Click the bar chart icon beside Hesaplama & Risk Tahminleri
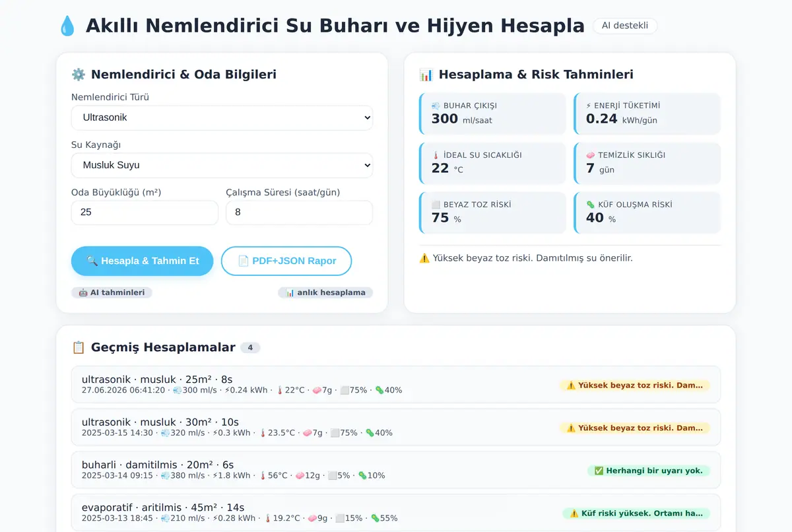 click(426, 75)
